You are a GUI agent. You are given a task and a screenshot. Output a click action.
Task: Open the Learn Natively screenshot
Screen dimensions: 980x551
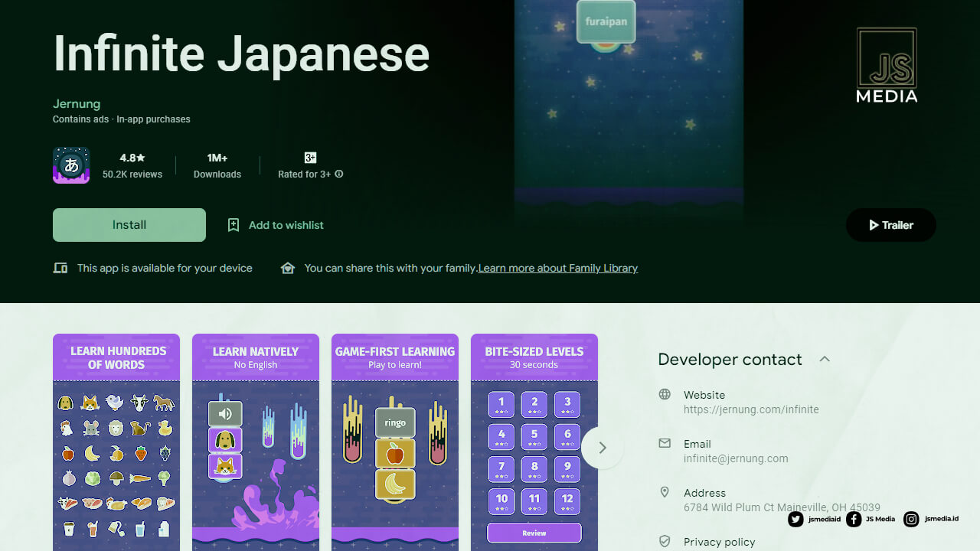[x=256, y=442]
